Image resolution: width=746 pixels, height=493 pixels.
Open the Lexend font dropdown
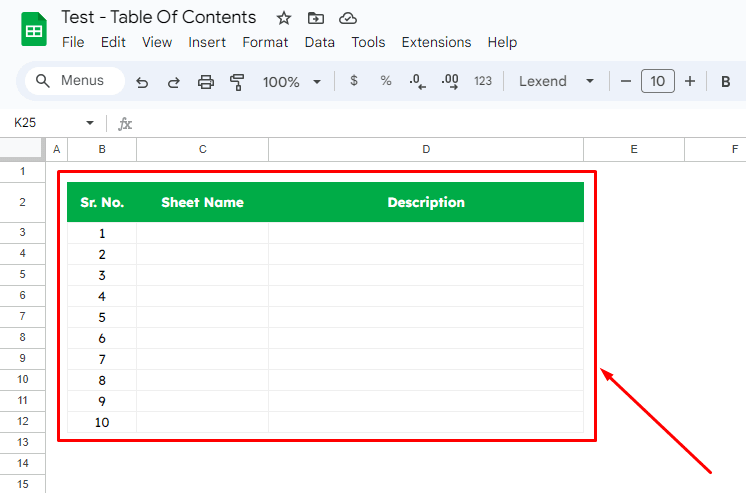[x=556, y=81]
